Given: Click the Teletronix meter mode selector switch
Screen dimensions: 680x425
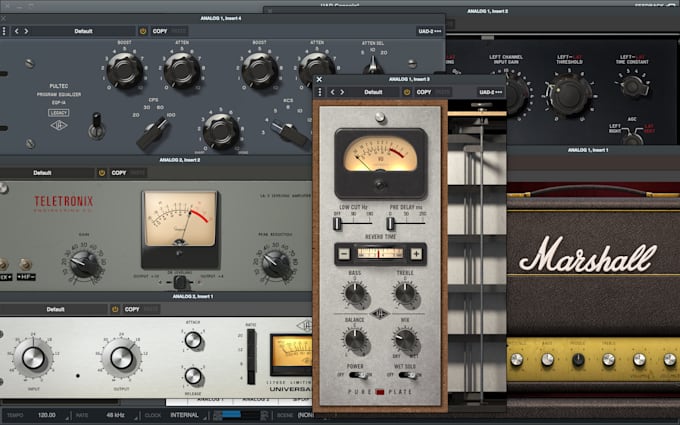Looking at the screenshot, I should [180, 282].
